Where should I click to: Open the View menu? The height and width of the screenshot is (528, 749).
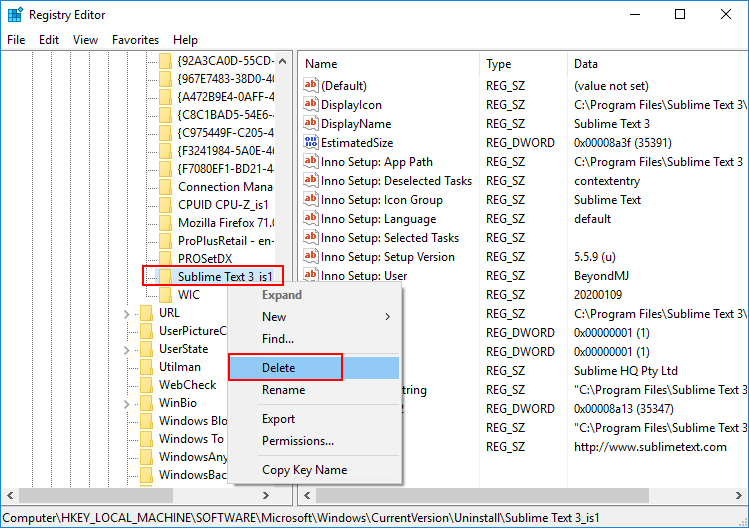[85, 40]
